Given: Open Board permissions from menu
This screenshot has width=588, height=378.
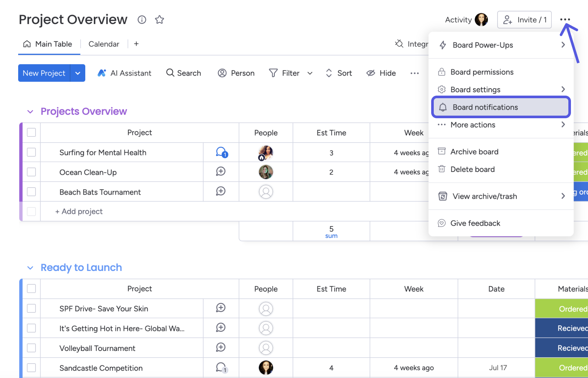Looking at the screenshot, I should 501,72.
